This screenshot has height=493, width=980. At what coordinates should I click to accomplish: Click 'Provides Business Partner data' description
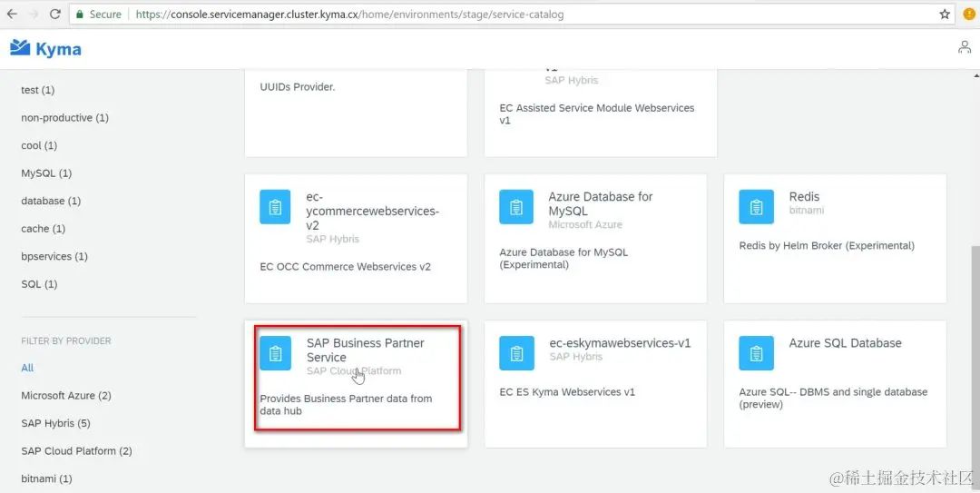346,405
